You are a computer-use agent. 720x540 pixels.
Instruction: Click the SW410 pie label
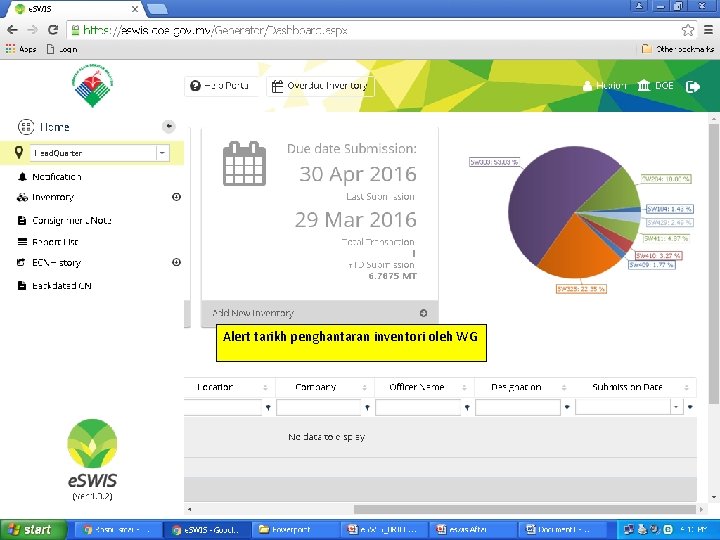658,255
